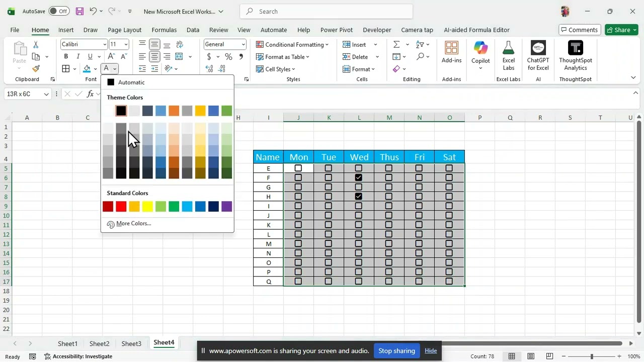Click the AutoSum sigma icon
This screenshot has height=362, width=644.
396,44
